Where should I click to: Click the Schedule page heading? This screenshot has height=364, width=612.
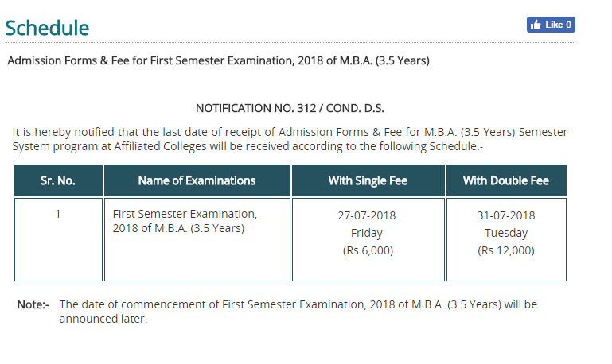[x=47, y=28]
